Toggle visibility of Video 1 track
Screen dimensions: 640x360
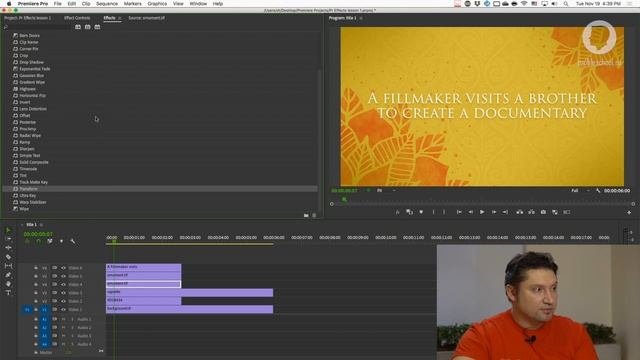63,310
